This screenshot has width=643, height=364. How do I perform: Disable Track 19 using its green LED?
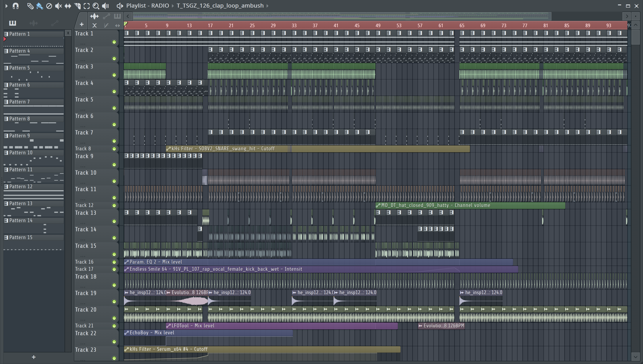pos(114,302)
